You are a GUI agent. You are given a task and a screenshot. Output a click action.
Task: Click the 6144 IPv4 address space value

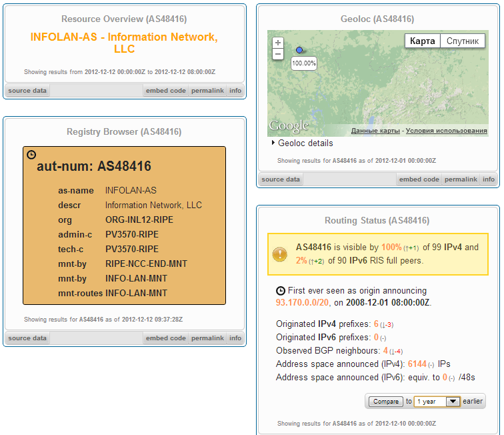[417, 364]
